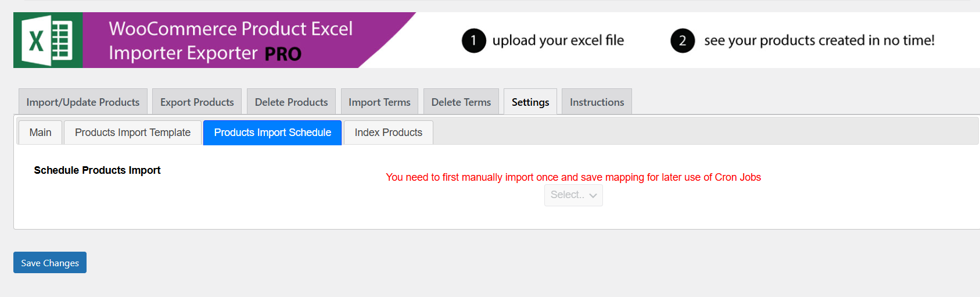The image size is (980, 297).
Task: Expand the Select.. schedule dropdown
Action: [573, 195]
